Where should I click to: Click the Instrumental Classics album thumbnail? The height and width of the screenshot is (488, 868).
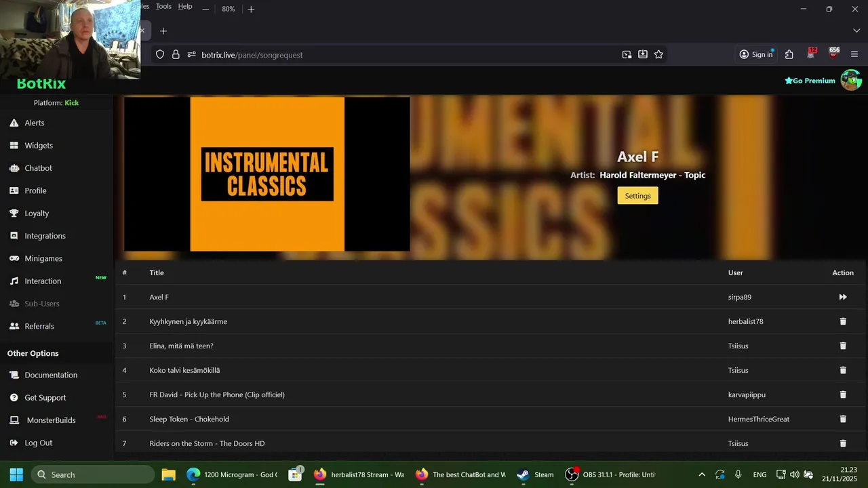[267, 174]
